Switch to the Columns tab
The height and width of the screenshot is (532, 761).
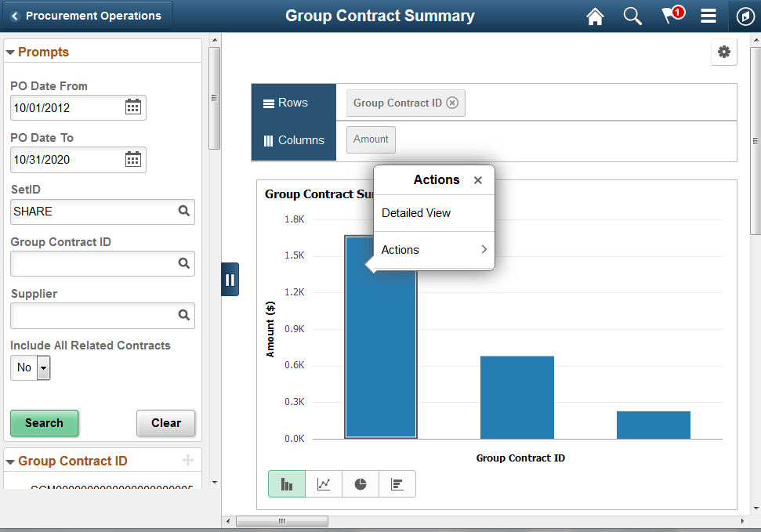pyautogui.click(x=293, y=139)
